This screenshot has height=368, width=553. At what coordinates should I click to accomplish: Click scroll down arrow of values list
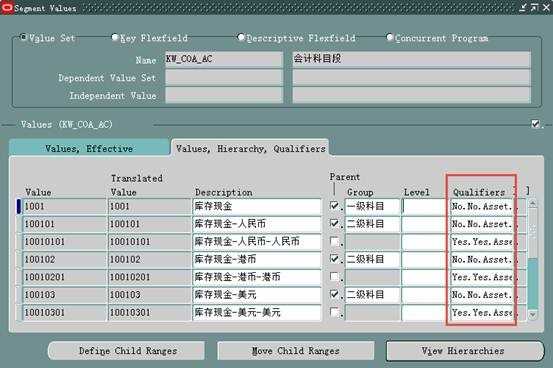coord(533,314)
